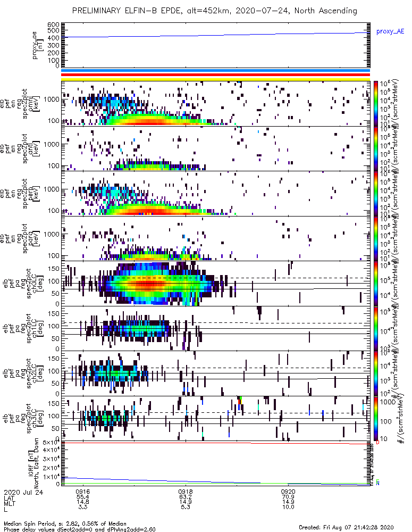Click the '5x10^4' tick on IGRF axis
Viewport: 412px width, 532px height.
(51, 443)
